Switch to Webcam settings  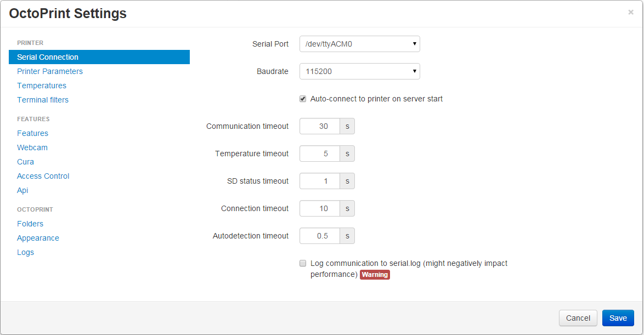coord(32,147)
